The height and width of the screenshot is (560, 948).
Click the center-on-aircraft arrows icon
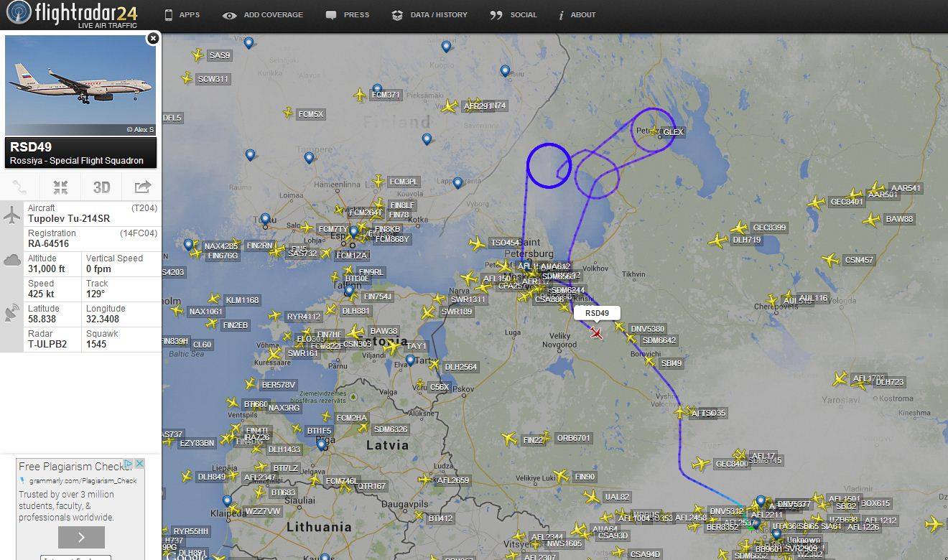click(61, 187)
